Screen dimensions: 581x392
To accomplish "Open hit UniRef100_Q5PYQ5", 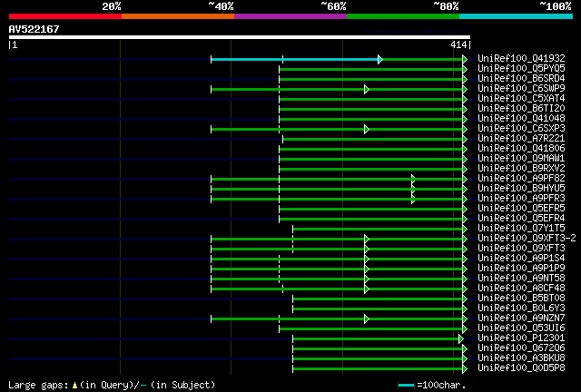I will pos(521,69).
